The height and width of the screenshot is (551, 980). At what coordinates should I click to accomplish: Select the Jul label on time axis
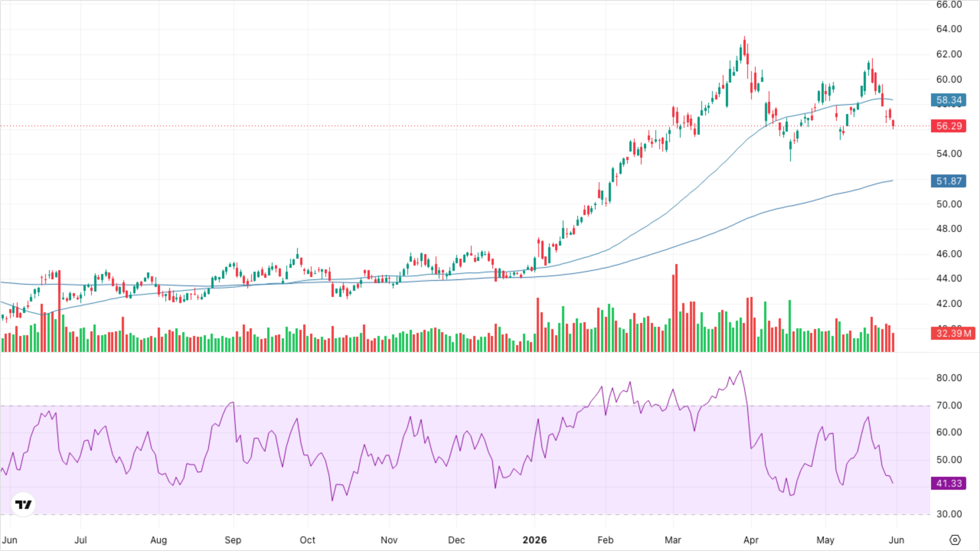click(80, 540)
